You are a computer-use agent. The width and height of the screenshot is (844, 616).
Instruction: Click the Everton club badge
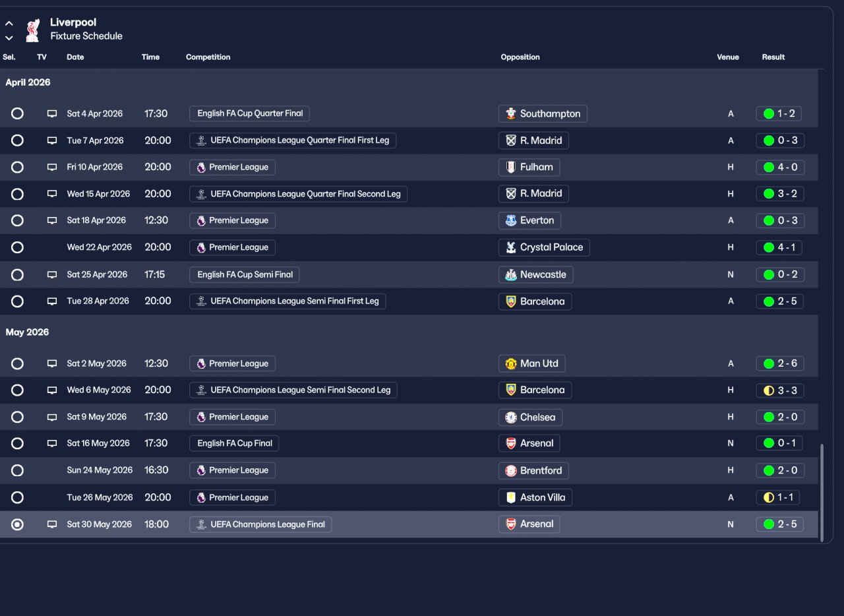[511, 220]
